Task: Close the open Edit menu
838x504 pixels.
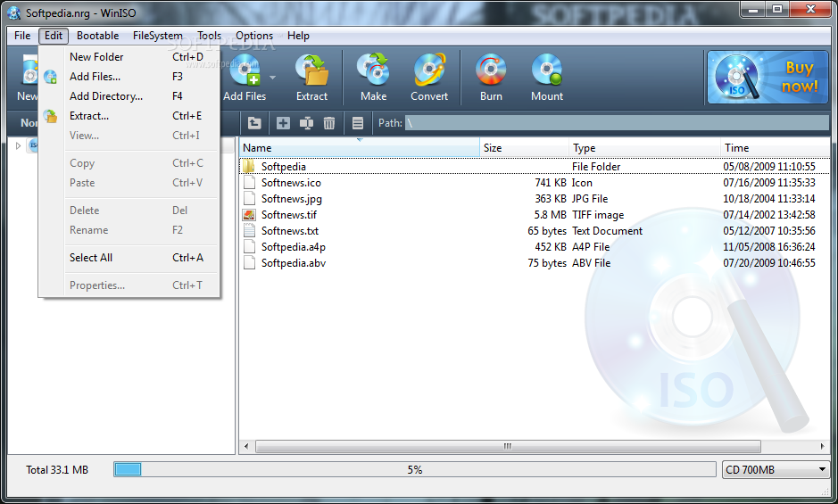Action: click(54, 36)
